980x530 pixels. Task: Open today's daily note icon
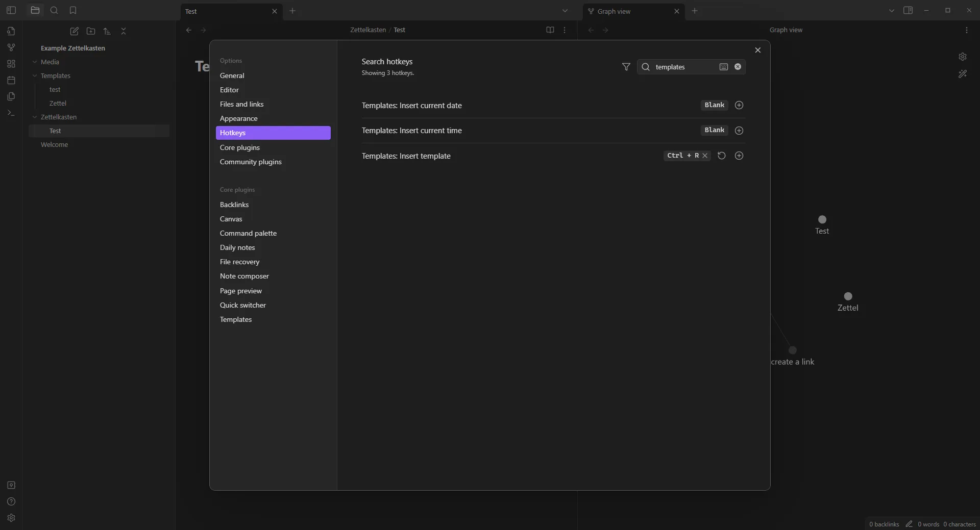(x=11, y=80)
